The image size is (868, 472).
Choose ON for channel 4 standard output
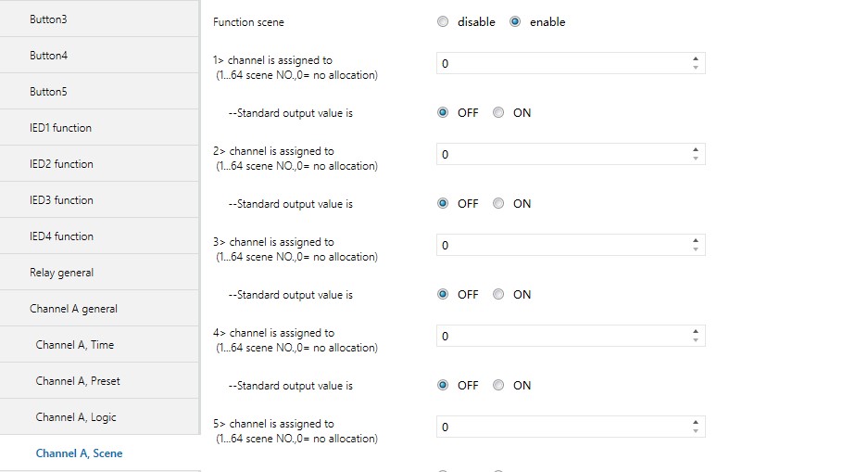(x=498, y=385)
